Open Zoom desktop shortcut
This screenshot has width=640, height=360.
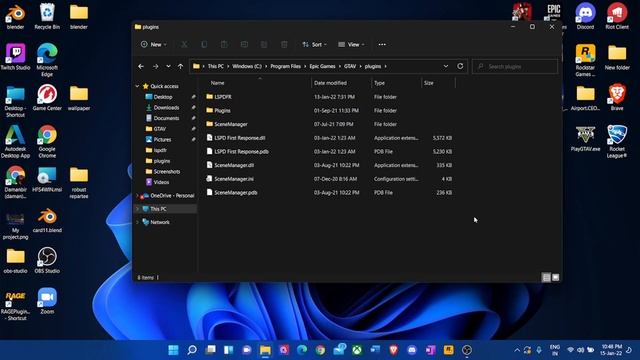47,301
